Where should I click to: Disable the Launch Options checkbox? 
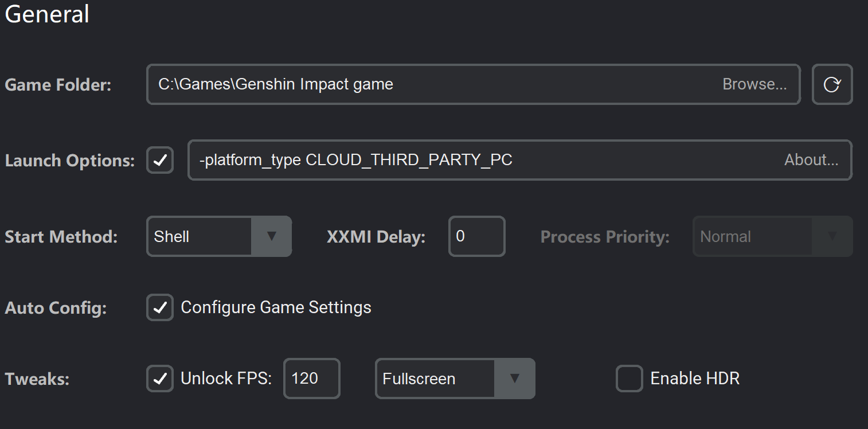click(160, 161)
